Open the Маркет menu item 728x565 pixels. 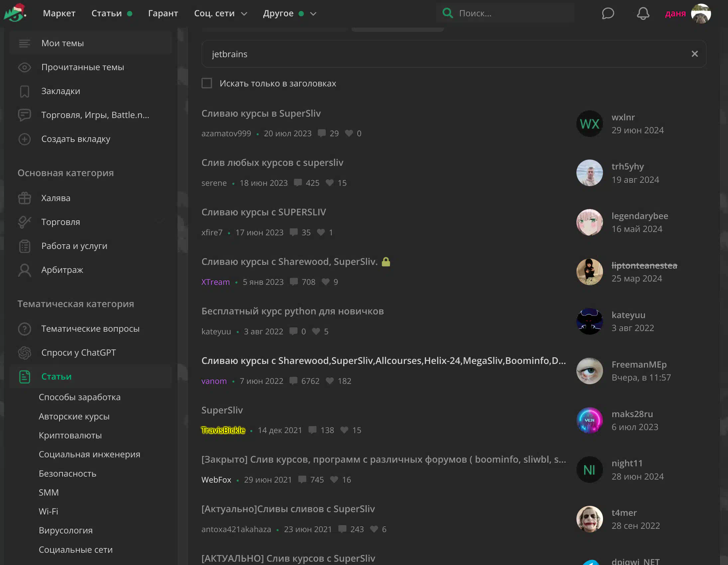tap(59, 13)
